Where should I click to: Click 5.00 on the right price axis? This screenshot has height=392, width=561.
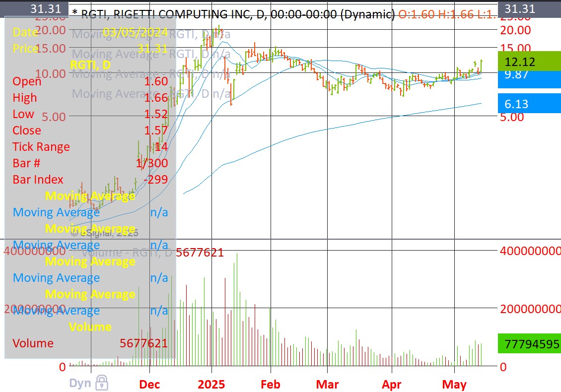[512, 117]
